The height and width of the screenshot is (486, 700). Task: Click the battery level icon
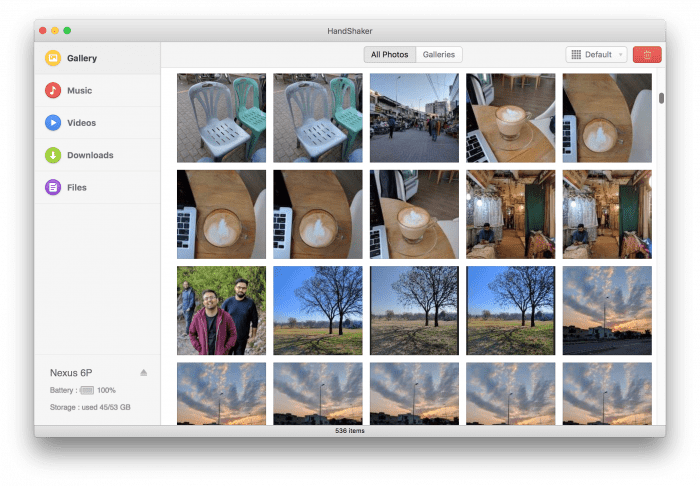point(86,390)
